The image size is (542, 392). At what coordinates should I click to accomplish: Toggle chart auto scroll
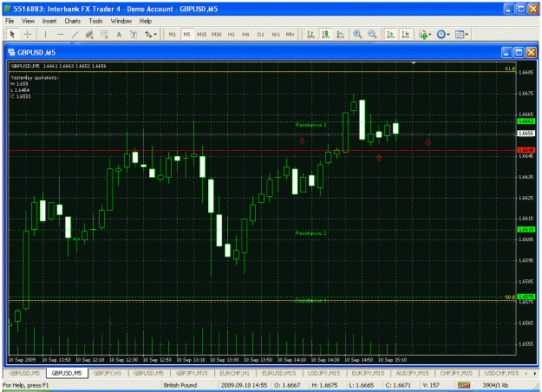pos(391,34)
